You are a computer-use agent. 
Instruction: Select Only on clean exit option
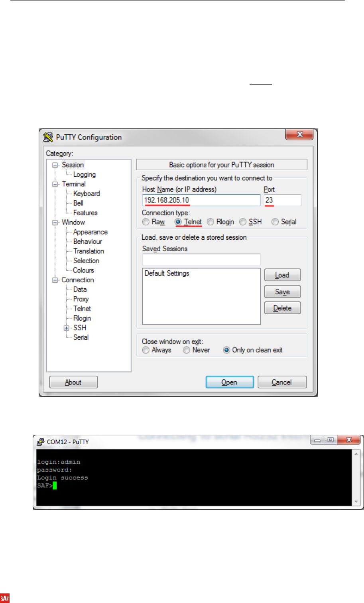click(226, 350)
